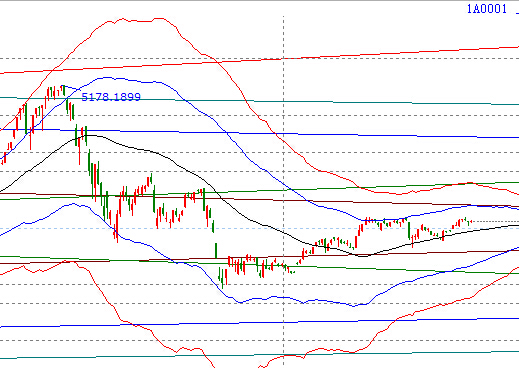Select the straight blue line crossing the lower red band
519x368 pixels.
point(259,323)
